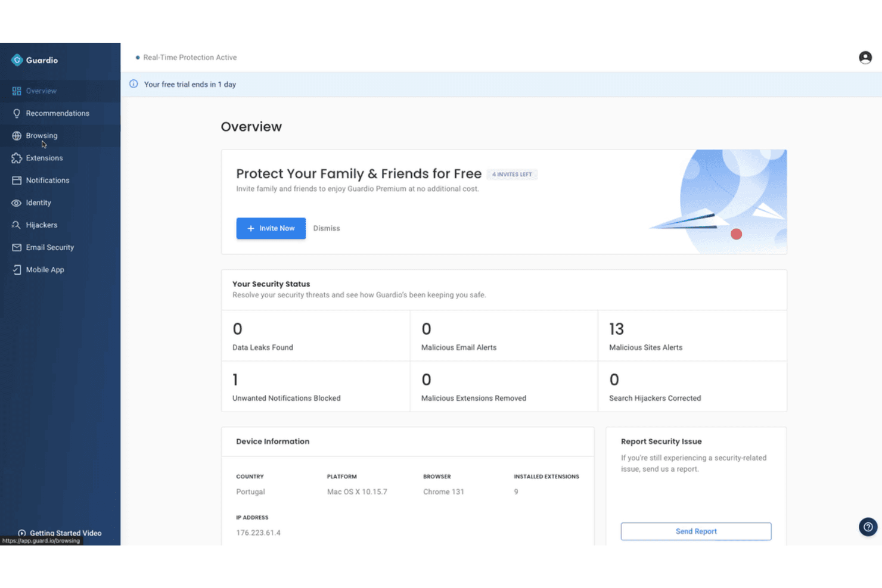
Task: Go to Hijackers in sidebar
Action: click(60, 225)
